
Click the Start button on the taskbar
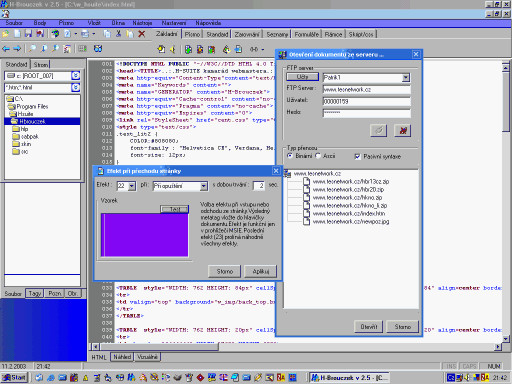[x=14, y=377]
